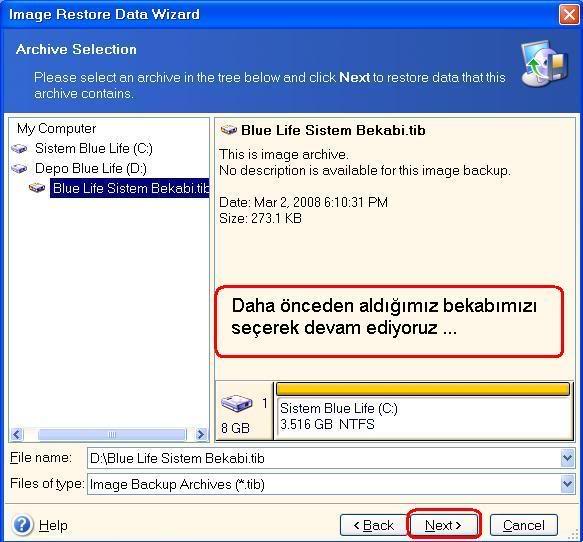Click the Sistem Blue Life (C:) drive icon

tap(19, 149)
